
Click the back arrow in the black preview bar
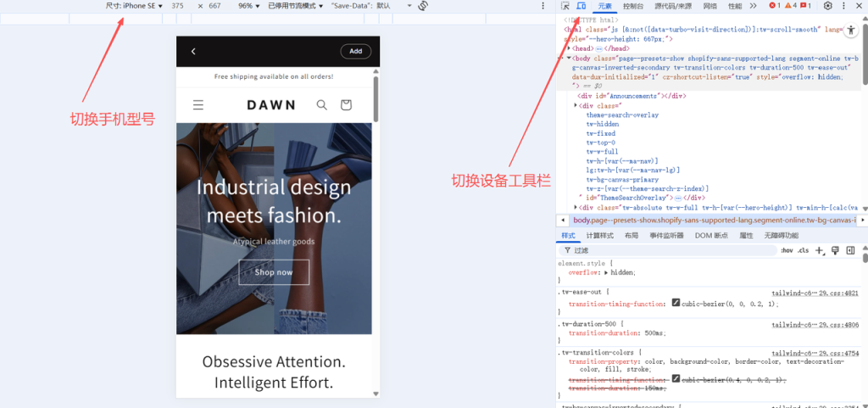pos(193,52)
